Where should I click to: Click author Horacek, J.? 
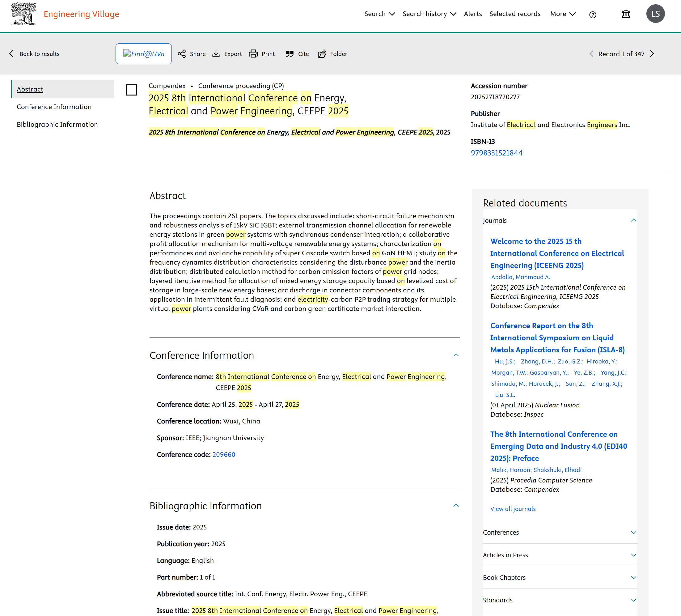pyautogui.click(x=544, y=384)
